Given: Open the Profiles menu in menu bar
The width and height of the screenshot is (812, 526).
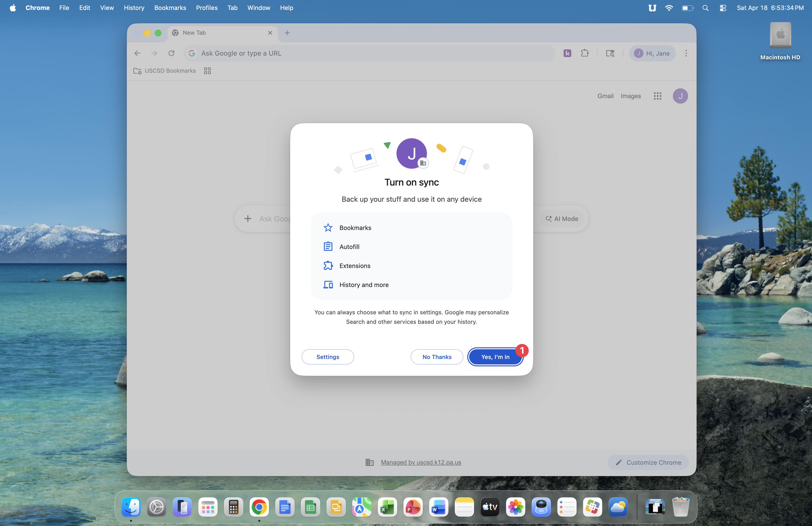Looking at the screenshot, I should coord(206,8).
